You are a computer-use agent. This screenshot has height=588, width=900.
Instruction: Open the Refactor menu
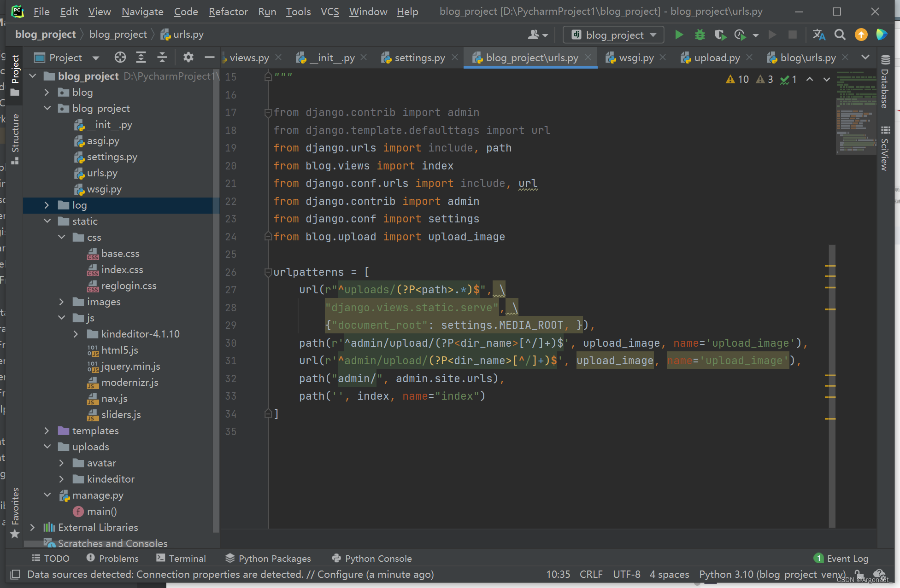tap(228, 12)
